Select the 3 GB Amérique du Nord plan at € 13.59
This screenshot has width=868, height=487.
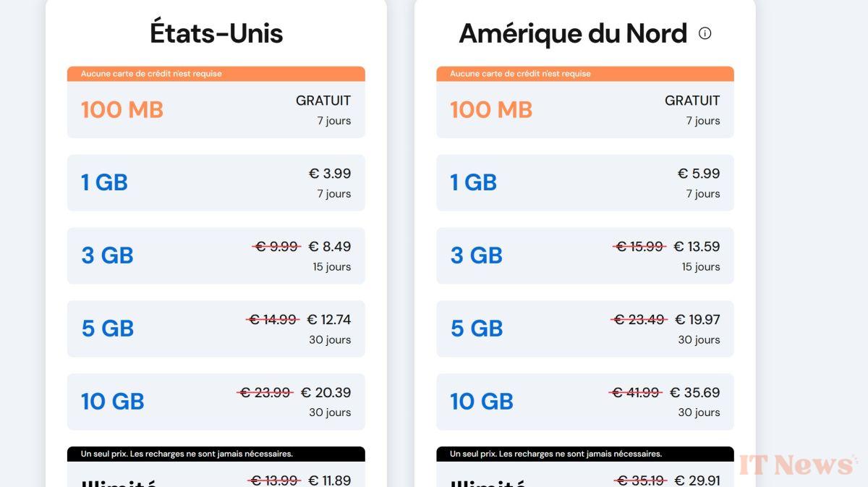585,255
